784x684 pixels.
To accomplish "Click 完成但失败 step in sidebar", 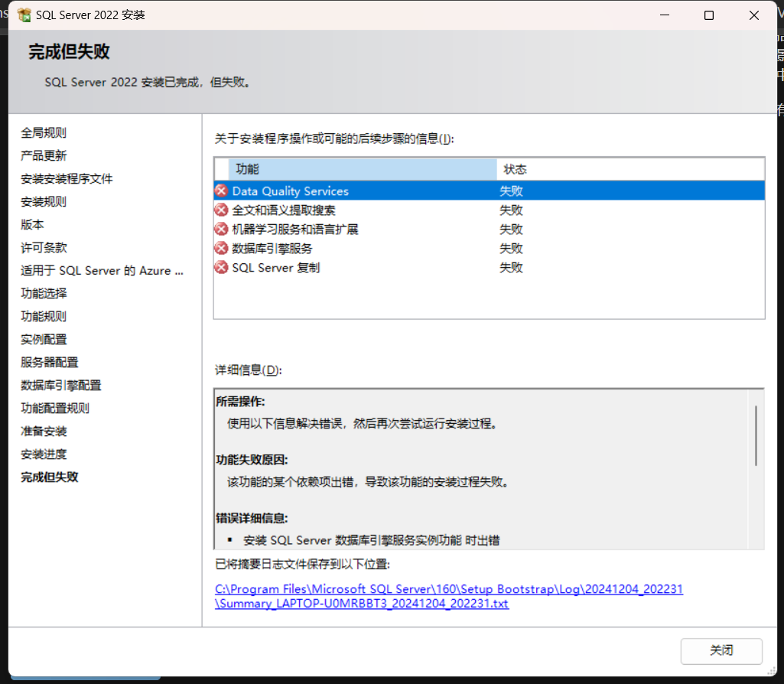I will click(x=50, y=477).
